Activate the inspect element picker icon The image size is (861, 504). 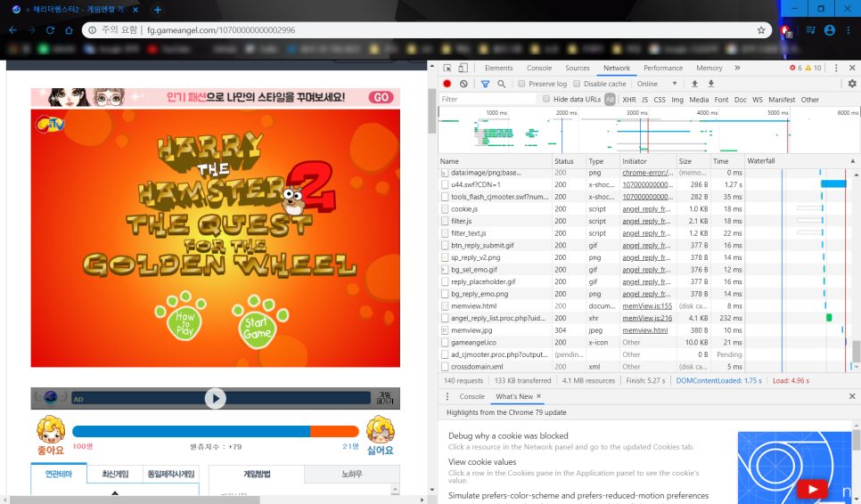447,68
